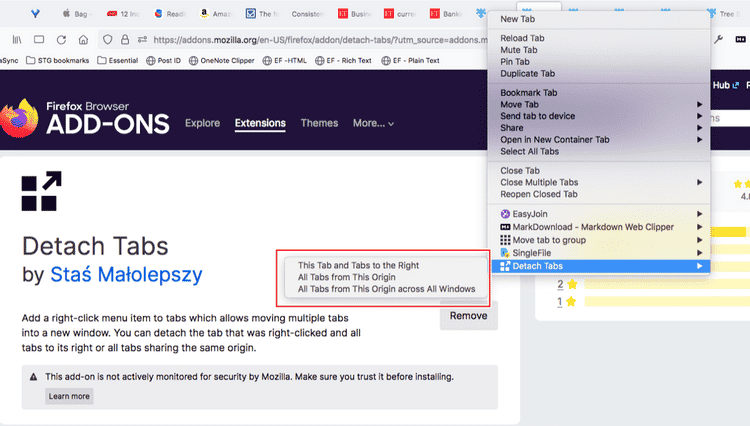
Task: Choose Mute Tab in context menu
Action: click(599, 50)
